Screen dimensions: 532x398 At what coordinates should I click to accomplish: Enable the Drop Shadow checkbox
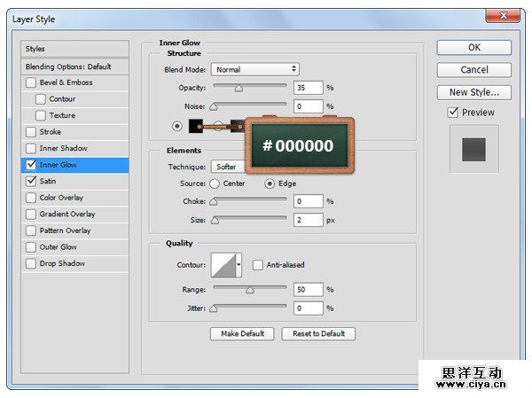(x=32, y=263)
